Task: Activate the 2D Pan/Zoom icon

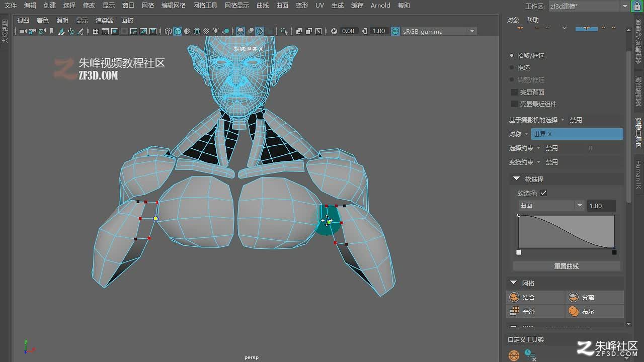Action: (70, 31)
